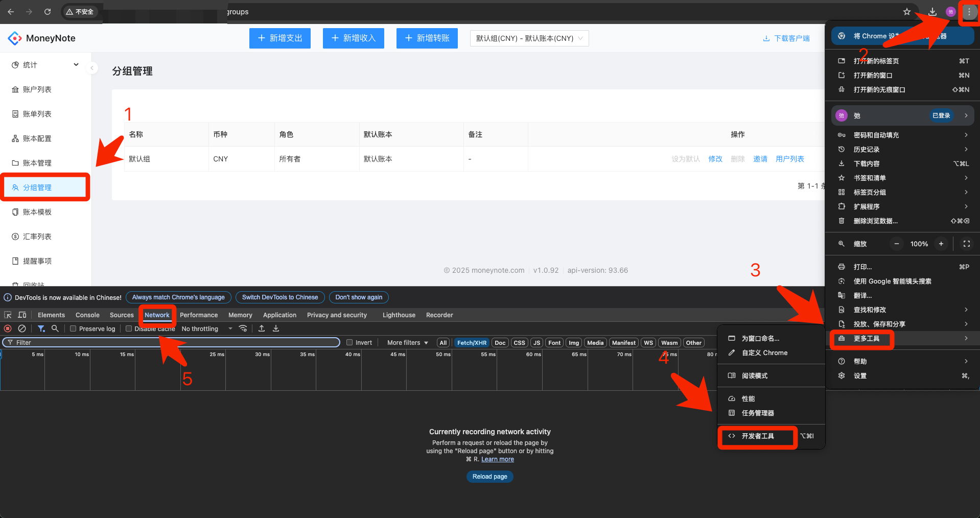Image resolution: width=980 pixels, height=518 pixels.
Task: Stop recording network log
Action: click(8, 328)
